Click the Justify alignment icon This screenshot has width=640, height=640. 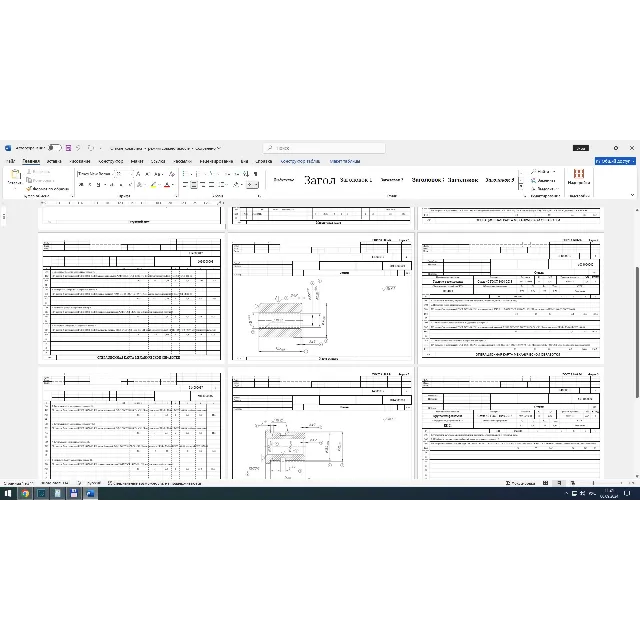[212, 185]
